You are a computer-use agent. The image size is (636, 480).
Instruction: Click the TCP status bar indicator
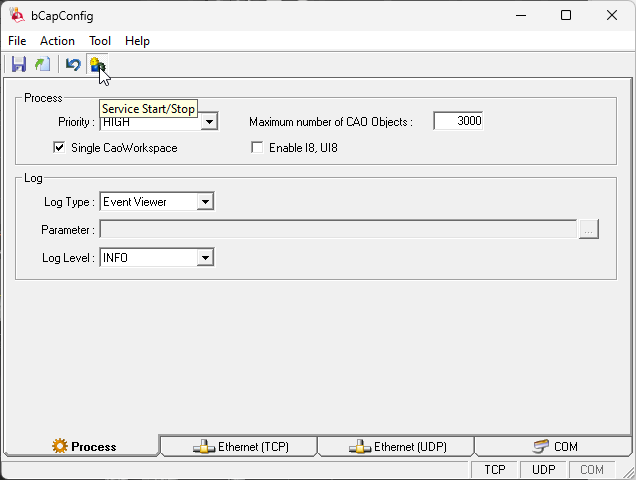495,470
